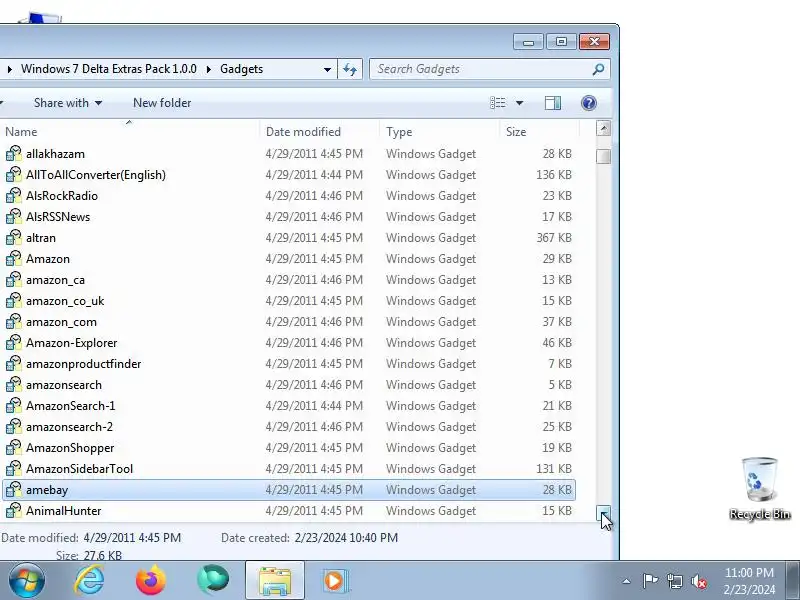Viewport: 800px width, 600px height.
Task: Click the amebay gadget icon
Action: (x=14, y=490)
